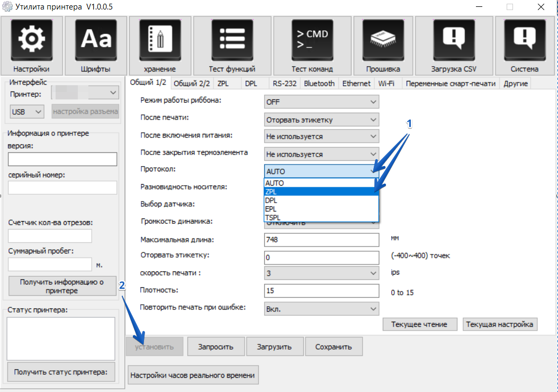Click the Сохранить button
The image size is (558, 392).
(334, 347)
